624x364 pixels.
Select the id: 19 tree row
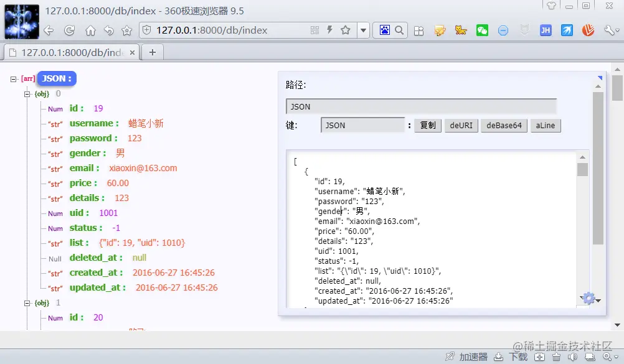pyautogui.click(x=75, y=109)
